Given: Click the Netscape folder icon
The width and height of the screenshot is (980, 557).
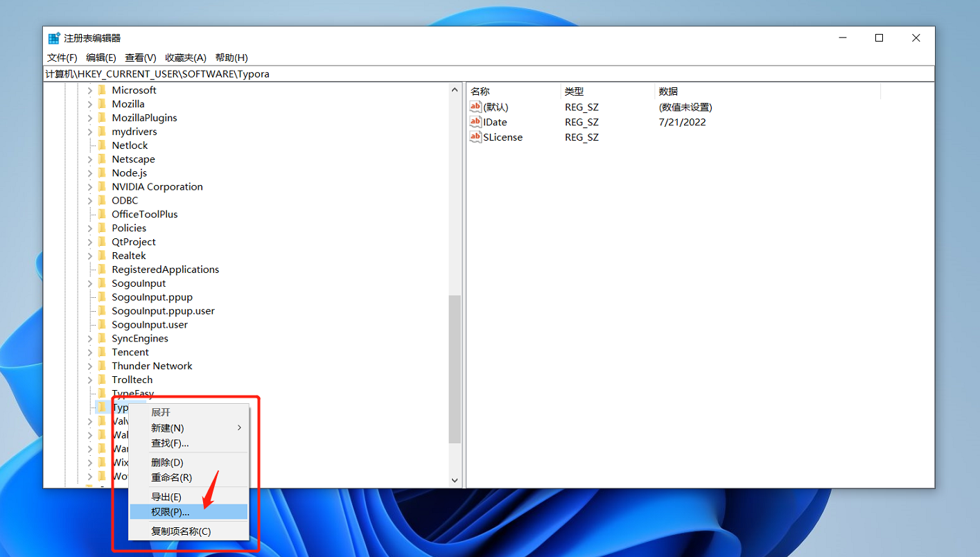Looking at the screenshot, I should pos(102,159).
